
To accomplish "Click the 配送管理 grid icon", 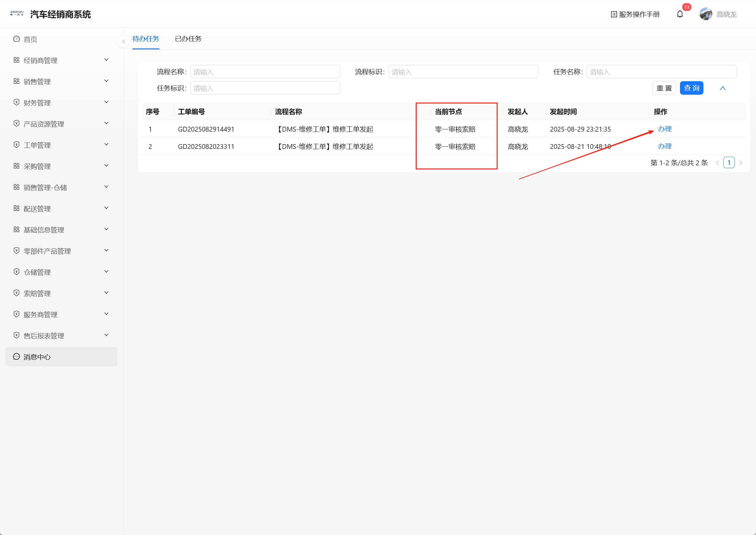I will point(16,208).
